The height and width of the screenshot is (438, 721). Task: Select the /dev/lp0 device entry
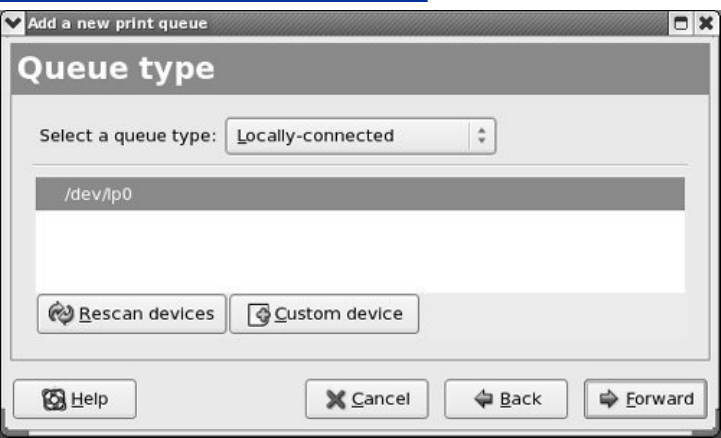(360, 194)
